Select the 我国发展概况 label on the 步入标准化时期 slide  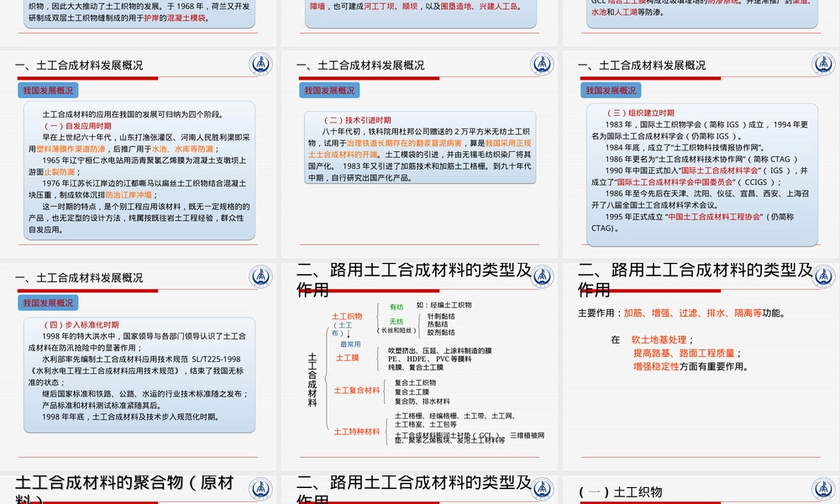48,303
